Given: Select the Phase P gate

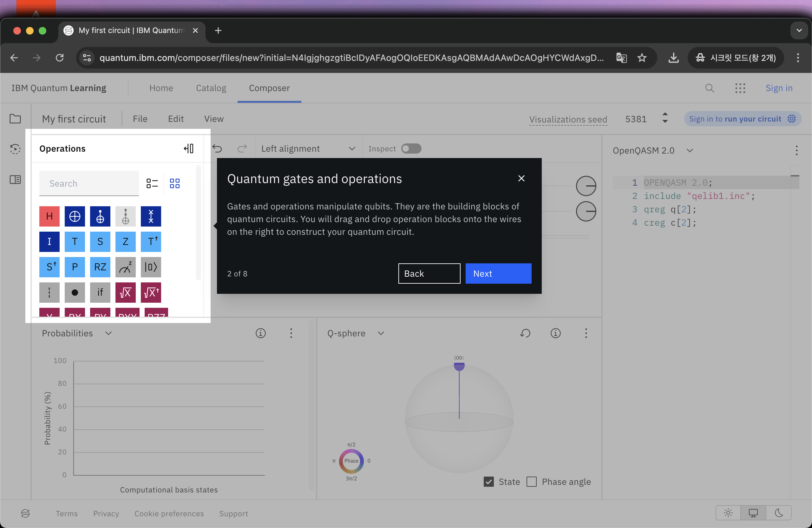Looking at the screenshot, I should pyautogui.click(x=75, y=267).
